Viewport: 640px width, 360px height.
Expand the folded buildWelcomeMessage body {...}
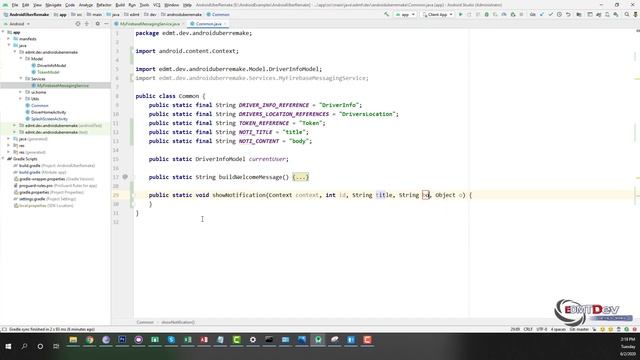[300, 177]
